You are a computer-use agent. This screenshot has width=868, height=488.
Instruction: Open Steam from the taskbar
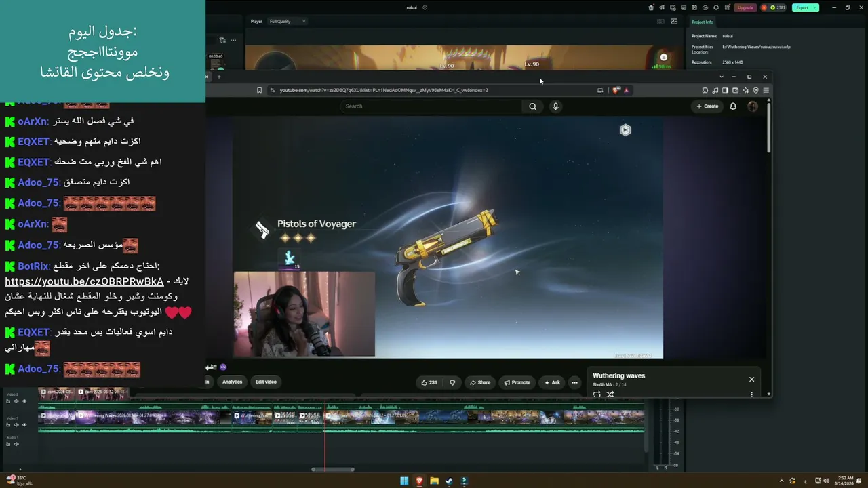(x=449, y=481)
